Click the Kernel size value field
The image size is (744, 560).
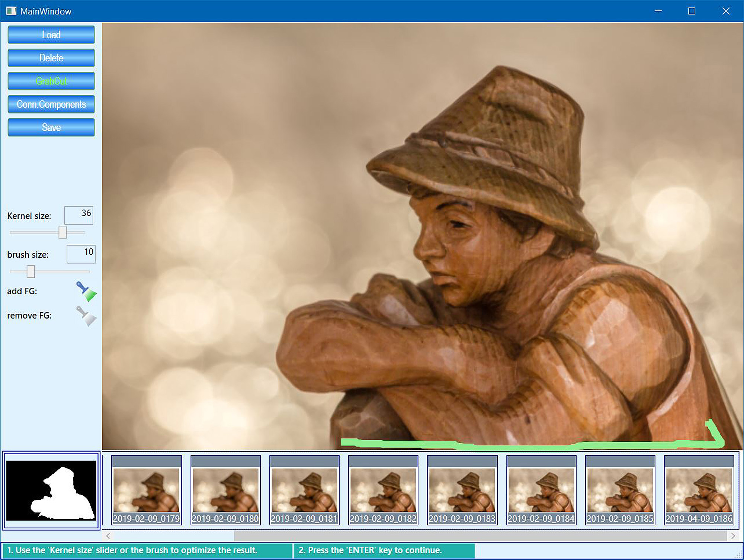pos(79,215)
